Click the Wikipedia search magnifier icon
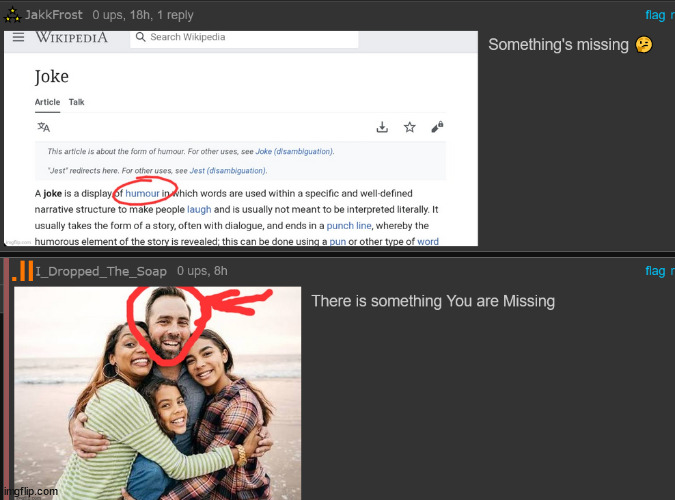Viewport: 675px width, 500px height. coord(140,37)
